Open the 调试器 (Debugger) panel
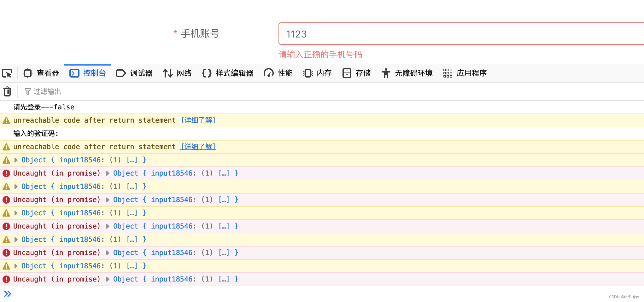This screenshot has width=644, height=302. click(134, 73)
